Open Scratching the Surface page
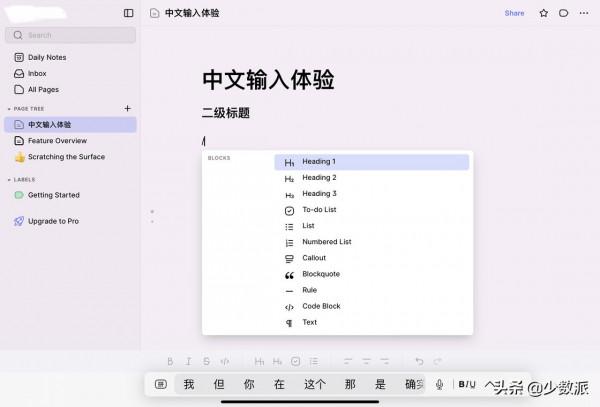Viewport: 600px width, 407px height. [x=70, y=157]
